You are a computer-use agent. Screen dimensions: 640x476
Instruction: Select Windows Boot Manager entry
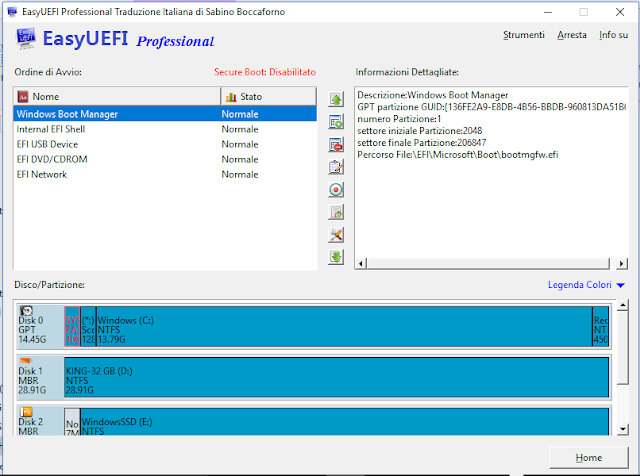(165, 114)
